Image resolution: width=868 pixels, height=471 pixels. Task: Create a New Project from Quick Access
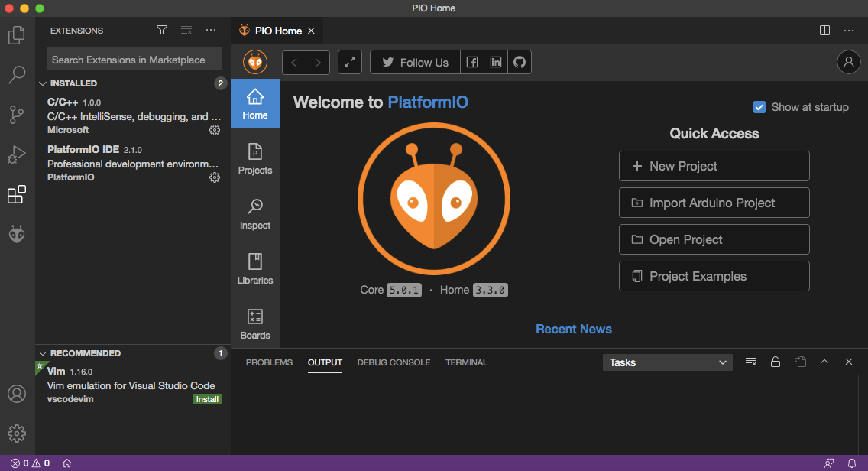pos(714,166)
